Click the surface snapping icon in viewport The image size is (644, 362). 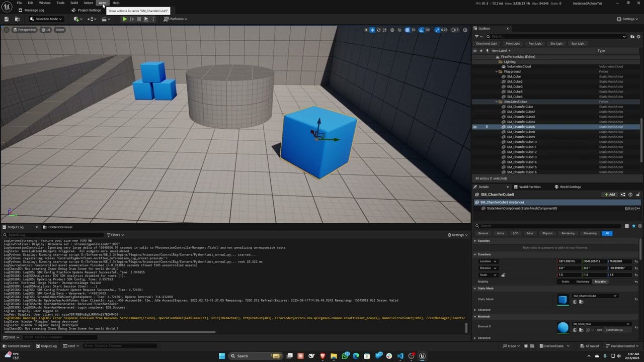(x=400, y=30)
